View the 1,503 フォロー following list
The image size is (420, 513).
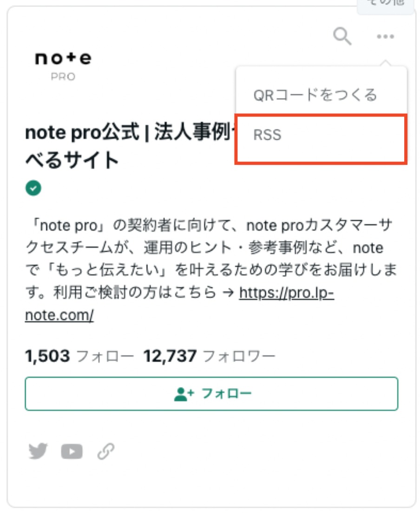pyautogui.click(x=79, y=356)
